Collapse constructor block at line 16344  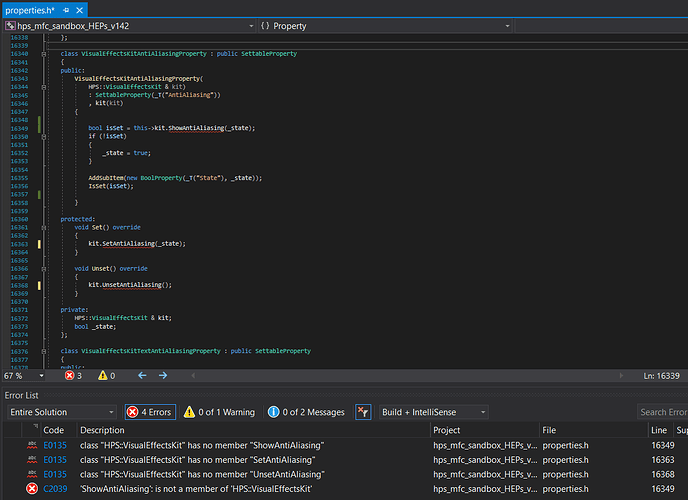(43, 87)
